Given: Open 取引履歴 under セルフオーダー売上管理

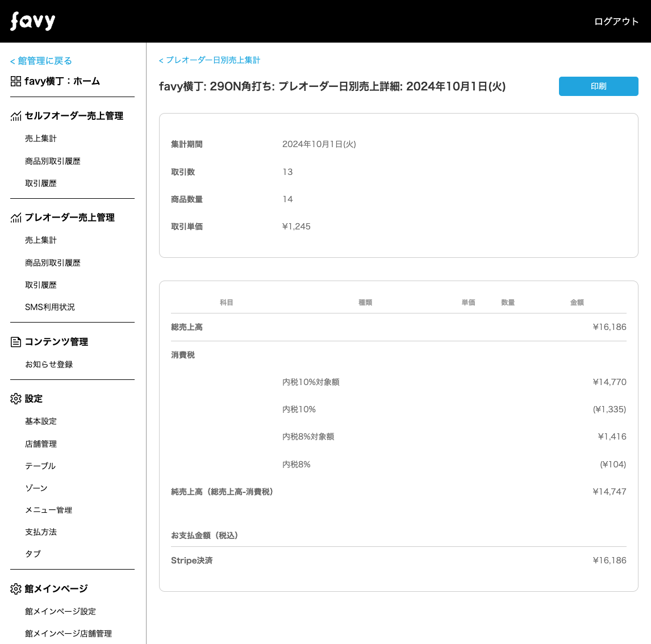Looking at the screenshot, I should 41,183.
